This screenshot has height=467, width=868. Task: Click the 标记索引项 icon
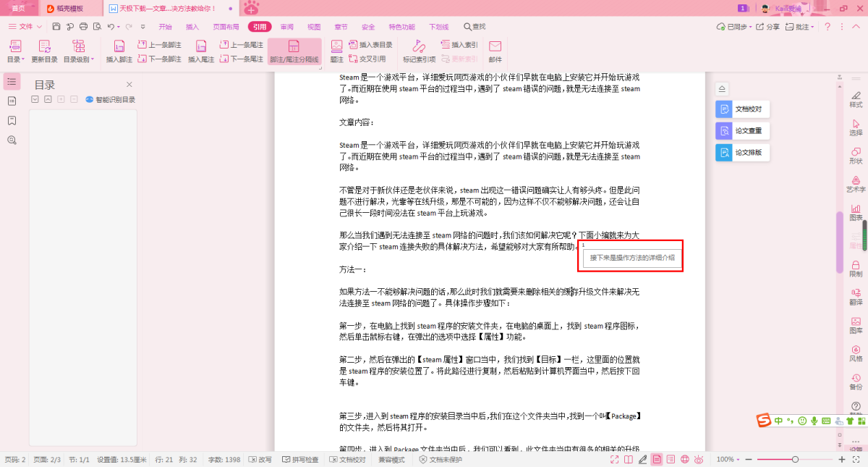tap(419, 47)
